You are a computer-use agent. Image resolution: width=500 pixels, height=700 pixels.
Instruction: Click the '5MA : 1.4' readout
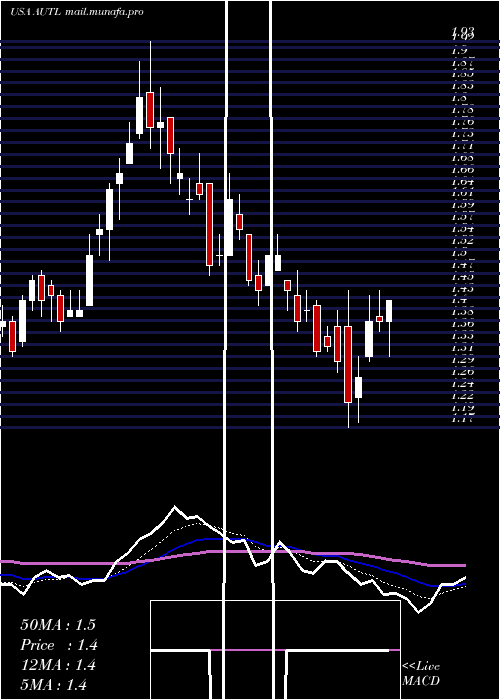point(54,684)
